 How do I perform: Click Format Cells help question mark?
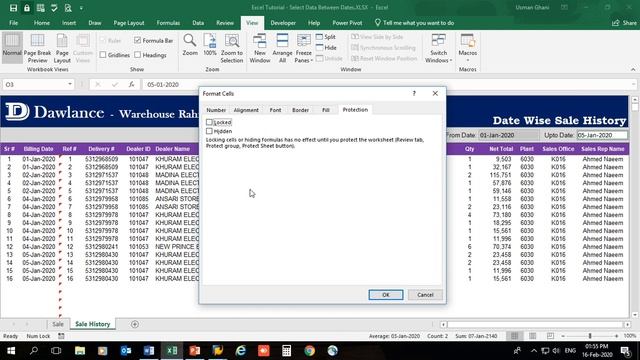click(414, 93)
